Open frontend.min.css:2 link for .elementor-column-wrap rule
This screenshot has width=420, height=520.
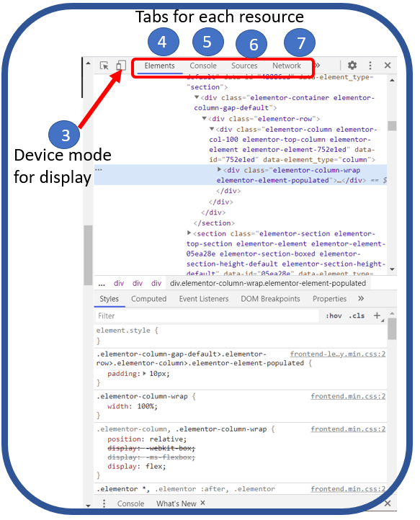pos(348,396)
